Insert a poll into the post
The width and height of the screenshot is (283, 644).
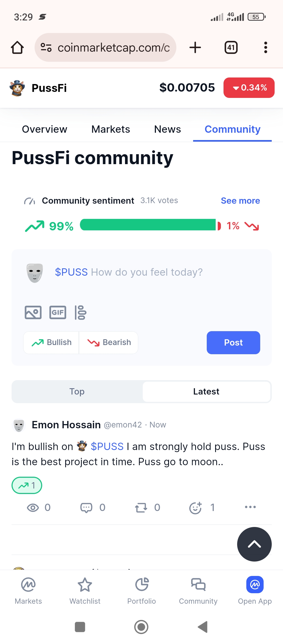tap(80, 312)
